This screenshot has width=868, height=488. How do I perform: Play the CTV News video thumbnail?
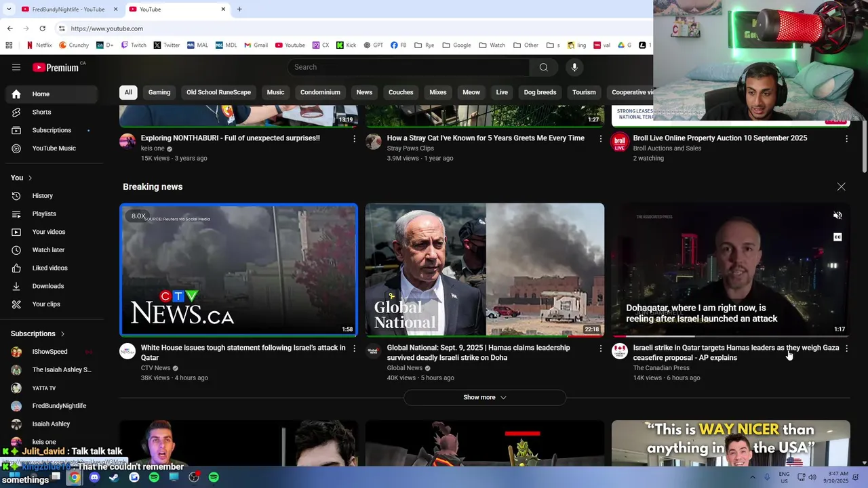[x=239, y=270]
